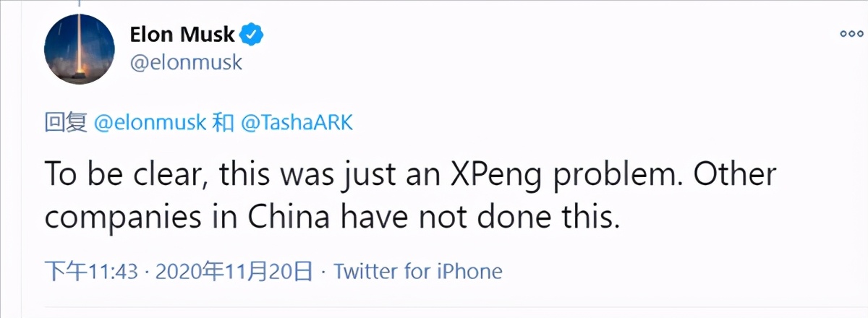Click the 2020年11月20日 date text
This screenshot has width=868, height=318.
point(234,271)
